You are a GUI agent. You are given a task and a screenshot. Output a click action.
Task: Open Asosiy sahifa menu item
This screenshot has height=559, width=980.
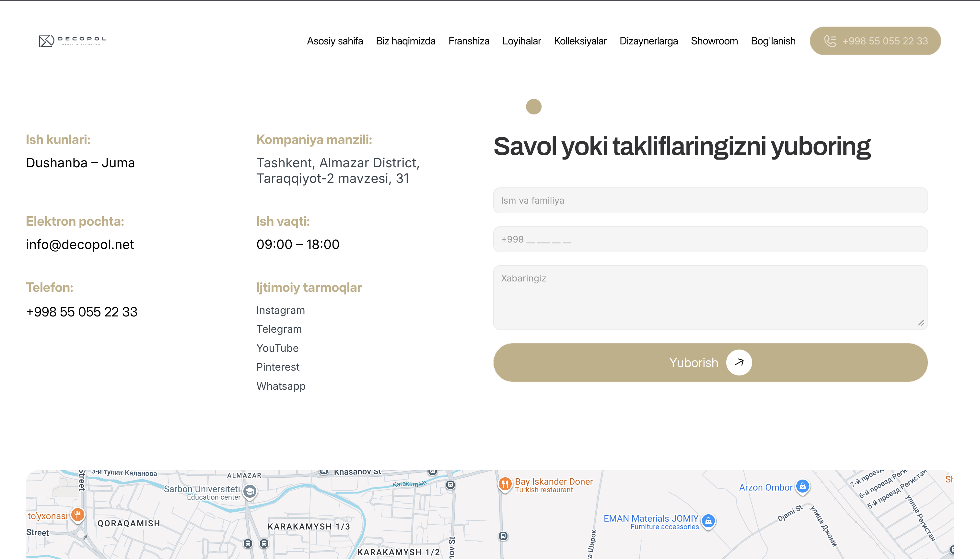coord(334,41)
